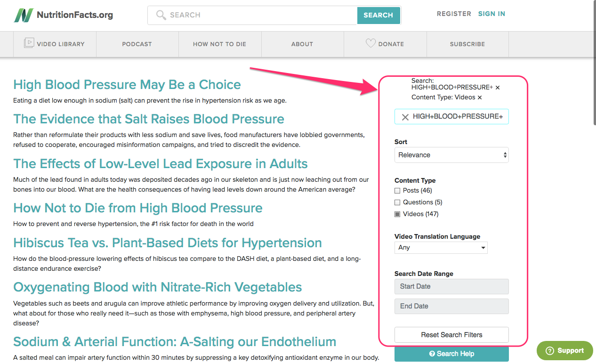Remove the HIGH+BLOOD+PRESSURE+ search filter tag
The image size is (596, 364).
tap(498, 88)
